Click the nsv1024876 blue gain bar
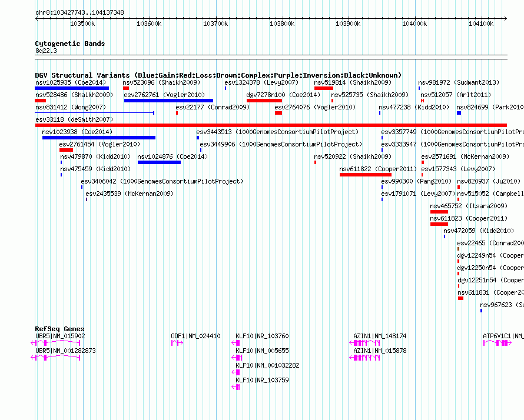Image resolution: width=524 pixels, height=420 pixels. point(159,162)
